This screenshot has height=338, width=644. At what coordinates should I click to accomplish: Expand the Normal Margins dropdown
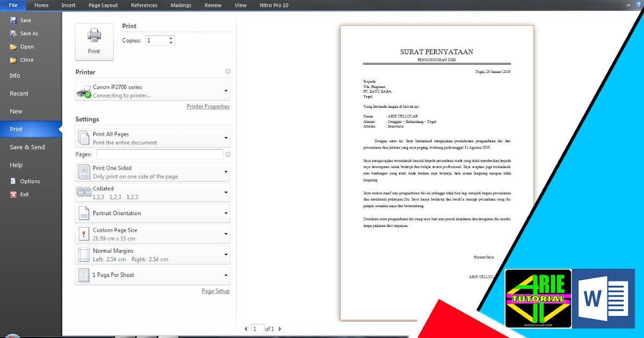[226, 254]
